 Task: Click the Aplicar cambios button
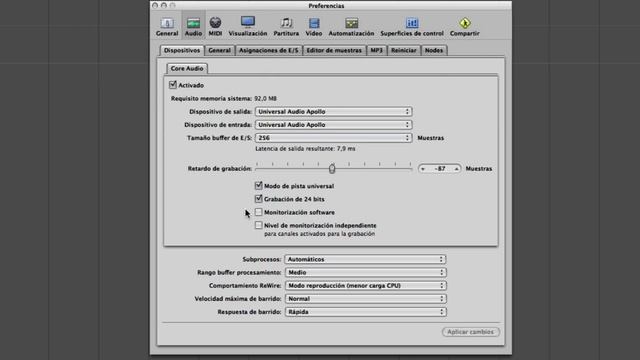pyautogui.click(x=471, y=332)
